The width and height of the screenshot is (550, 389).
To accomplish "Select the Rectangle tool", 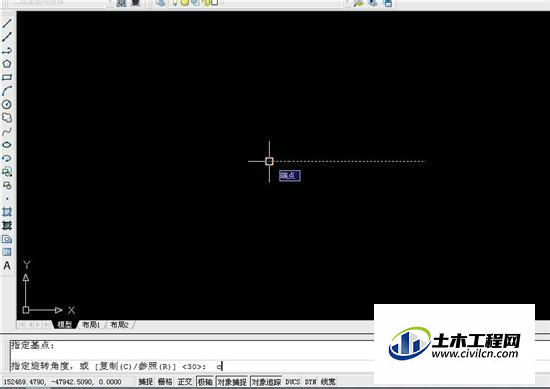I will tap(7, 77).
